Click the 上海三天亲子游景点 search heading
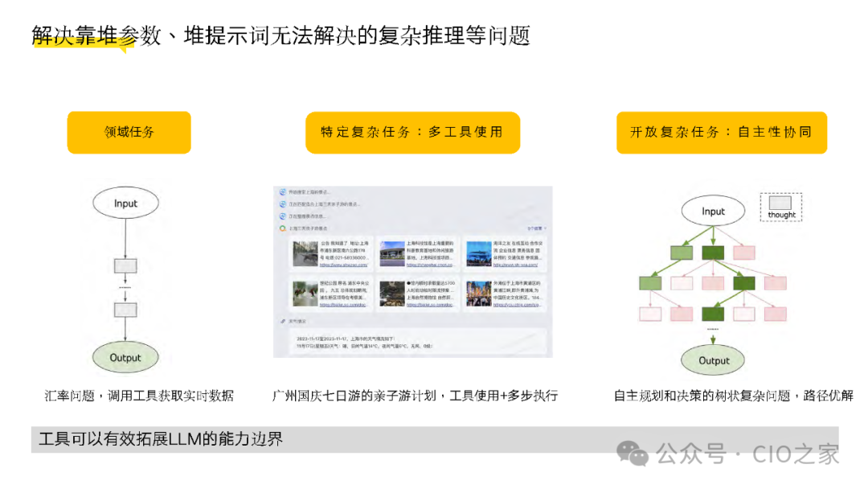This screenshot has height=489, width=868. (x=308, y=228)
